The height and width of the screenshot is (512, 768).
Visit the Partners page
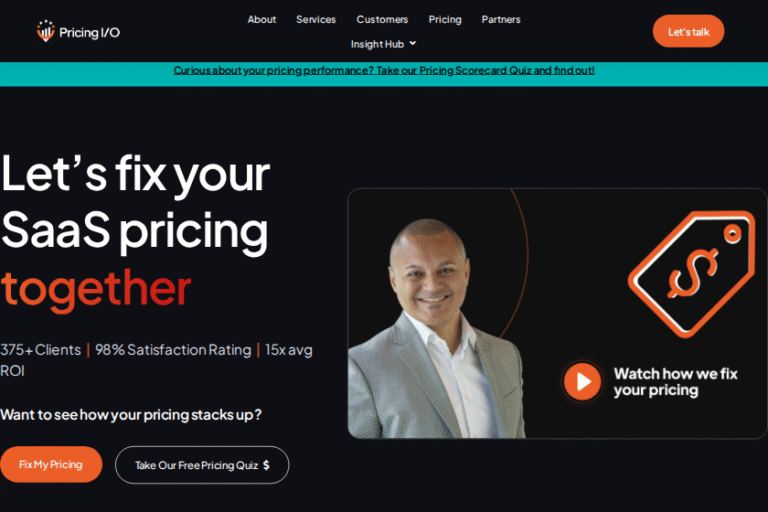(501, 20)
